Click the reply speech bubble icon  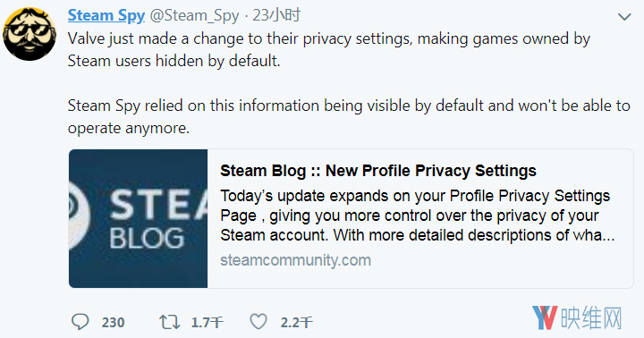[80, 322]
